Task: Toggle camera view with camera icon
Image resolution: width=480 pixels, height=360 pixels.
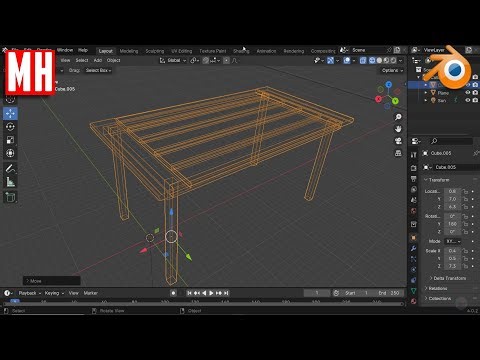Action: [x=398, y=141]
